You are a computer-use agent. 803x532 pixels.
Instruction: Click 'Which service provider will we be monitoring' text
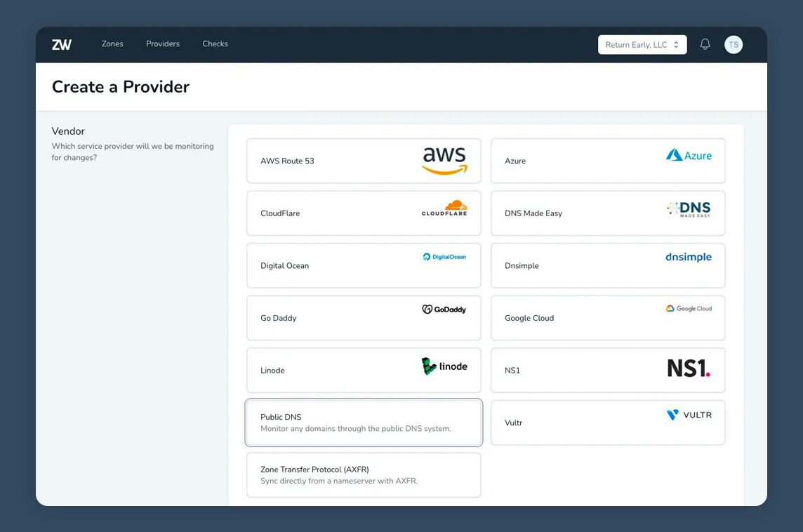[x=133, y=146]
